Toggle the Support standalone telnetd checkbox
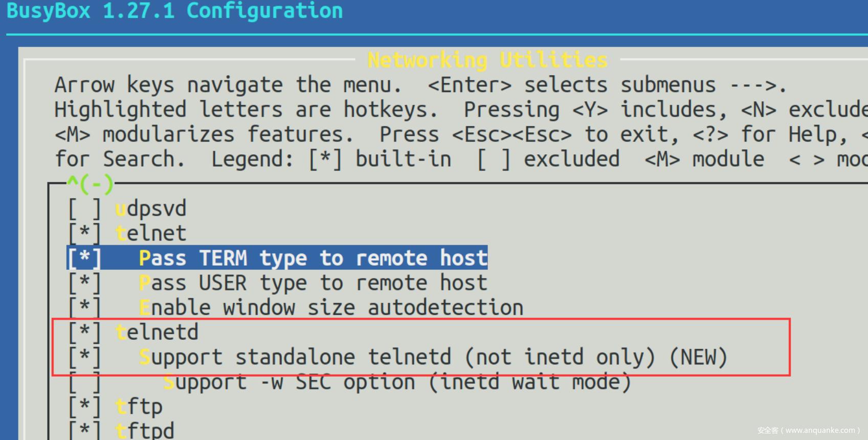The height and width of the screenshot is (440, 868). tap(84, 357)
